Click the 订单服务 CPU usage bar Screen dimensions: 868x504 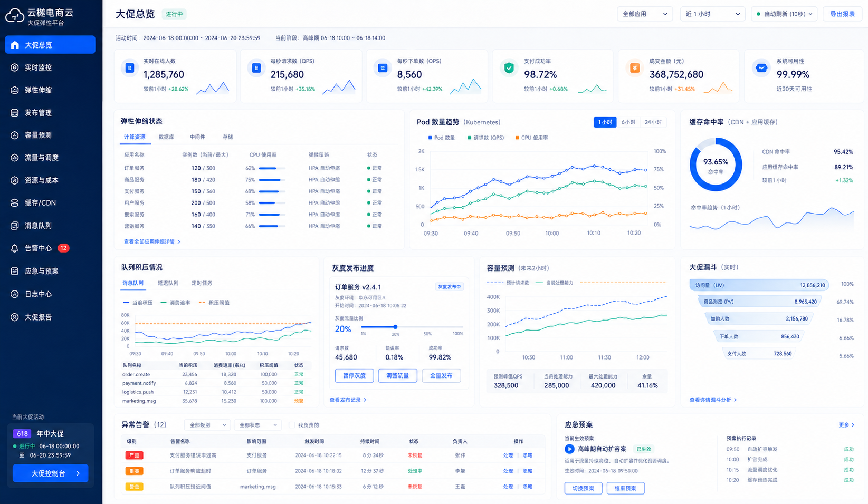[272, 168]
